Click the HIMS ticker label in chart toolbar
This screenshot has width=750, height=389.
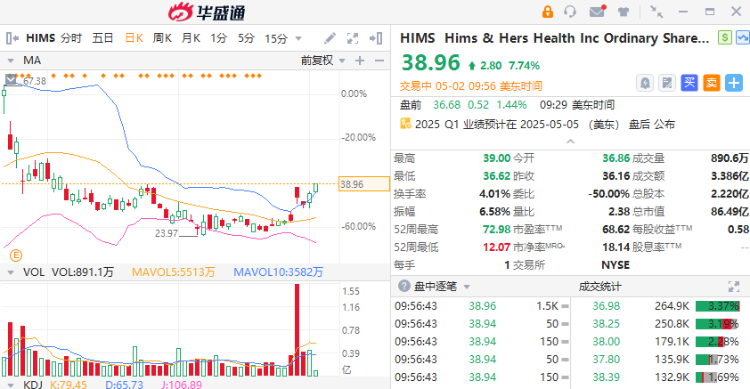pos(41,38)
